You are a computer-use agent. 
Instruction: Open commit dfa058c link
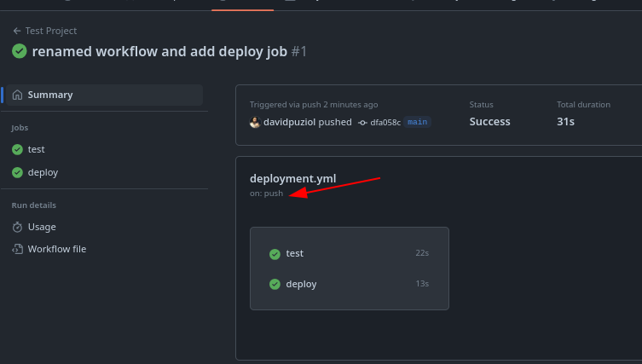pos(385,122)
